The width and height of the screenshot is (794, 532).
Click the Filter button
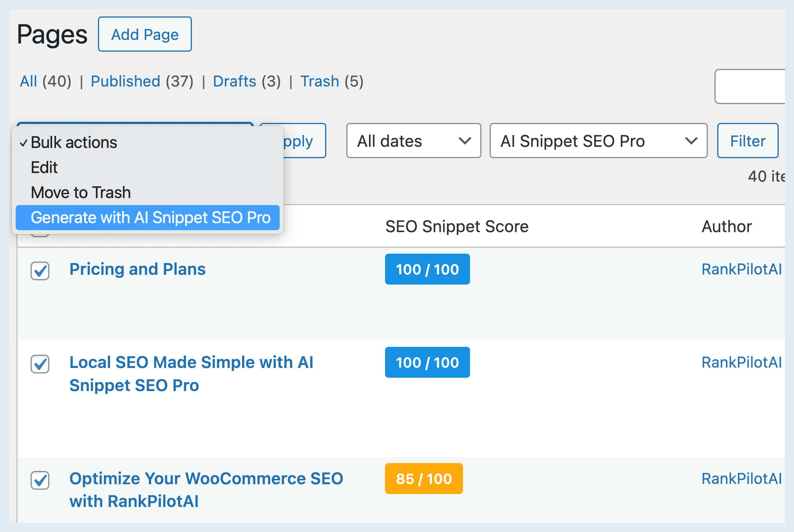pos(748,141)
